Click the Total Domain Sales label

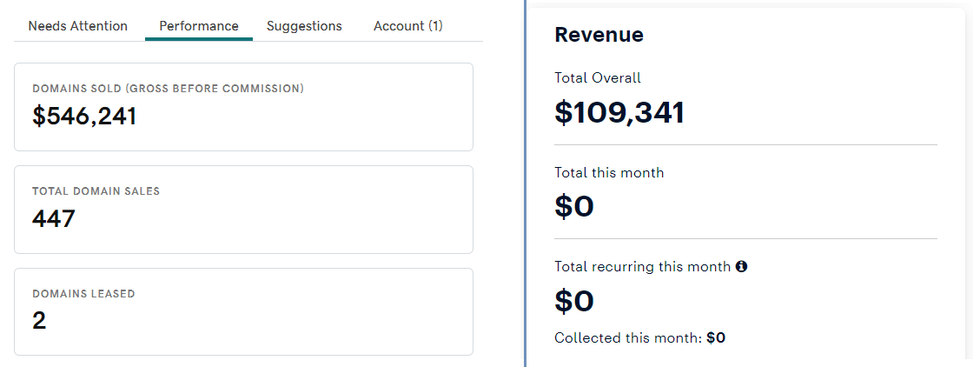point(96,191)
